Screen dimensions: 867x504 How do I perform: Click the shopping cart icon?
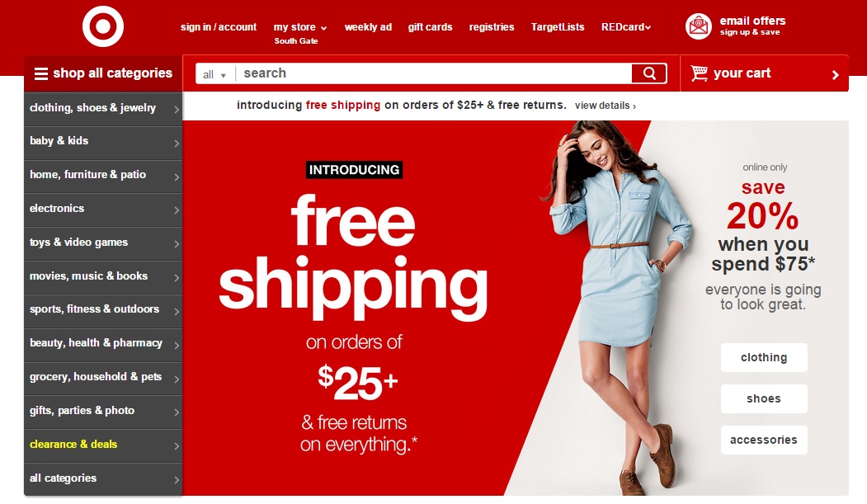(699, 73)
